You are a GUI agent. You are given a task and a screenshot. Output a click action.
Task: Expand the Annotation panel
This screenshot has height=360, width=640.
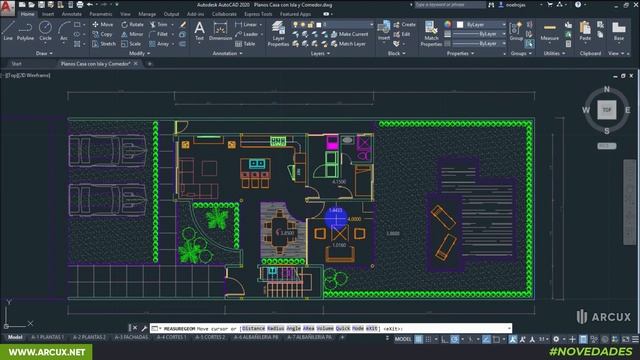click(227, 53)
